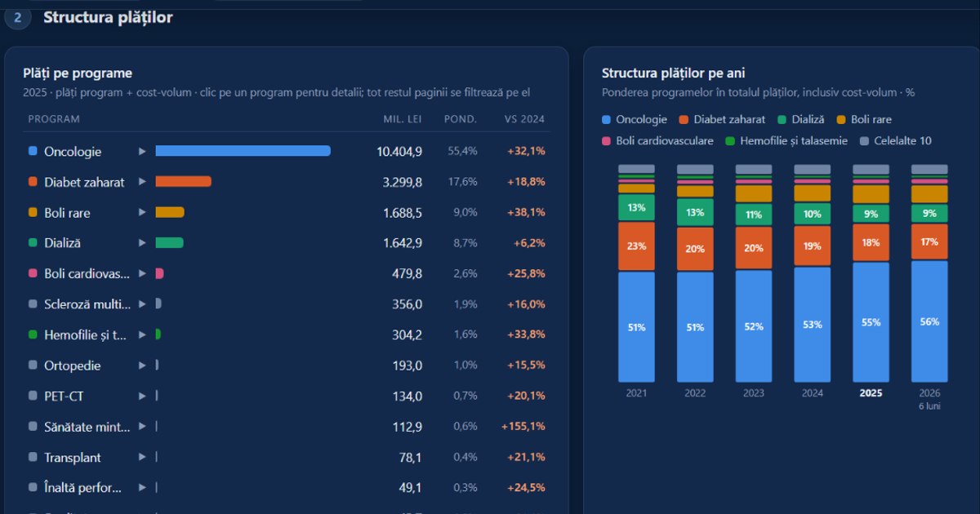Sort by the POND. column header
The width and height of the screenshot is (980, 514).
tap(461, 119)
